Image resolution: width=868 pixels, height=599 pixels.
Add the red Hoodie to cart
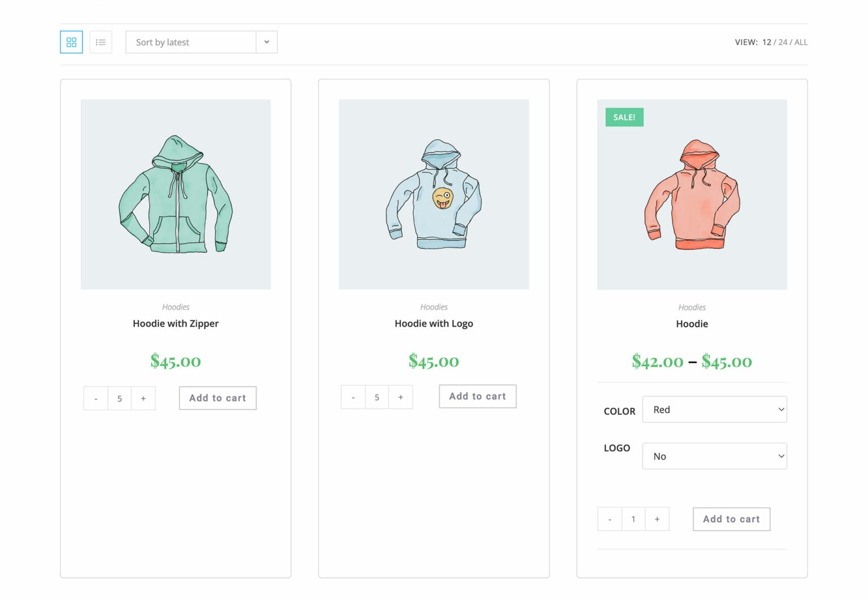[x=731, y=519]
